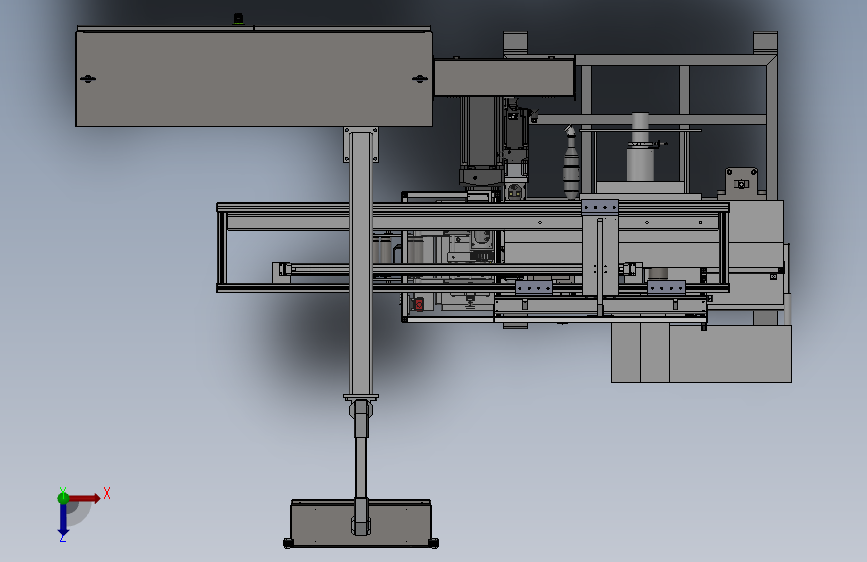The height and width of the screenshot is (562, 867).
Task: Select the upright cylinder inside the frame
Action: (640, 147)
